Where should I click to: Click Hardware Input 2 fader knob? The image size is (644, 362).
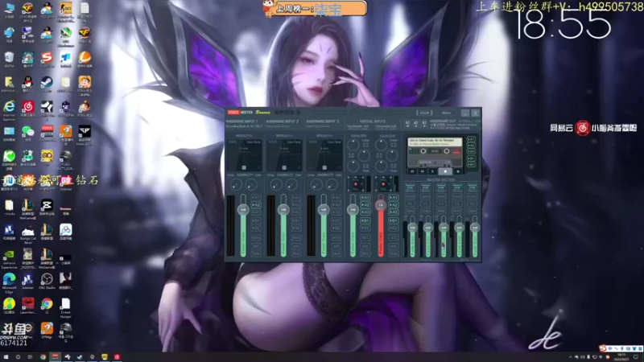coord(283,210)
